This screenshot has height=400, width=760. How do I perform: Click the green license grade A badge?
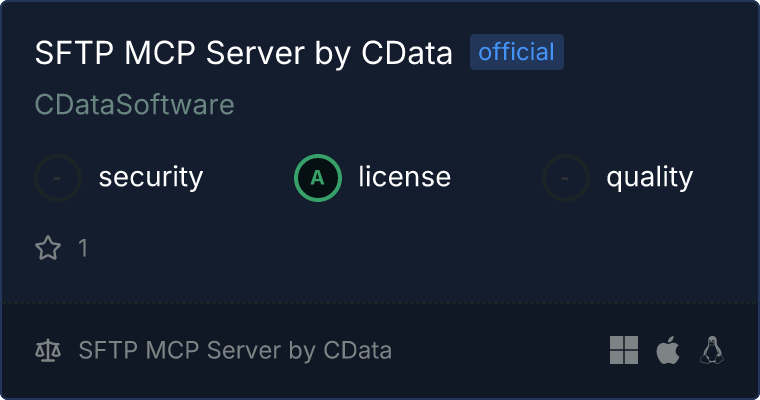[x=318, y=178]
